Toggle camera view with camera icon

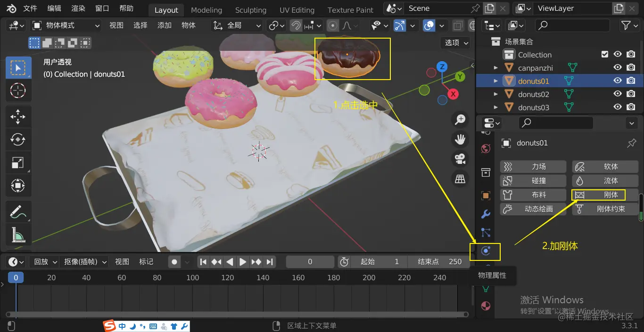point(460,159)
